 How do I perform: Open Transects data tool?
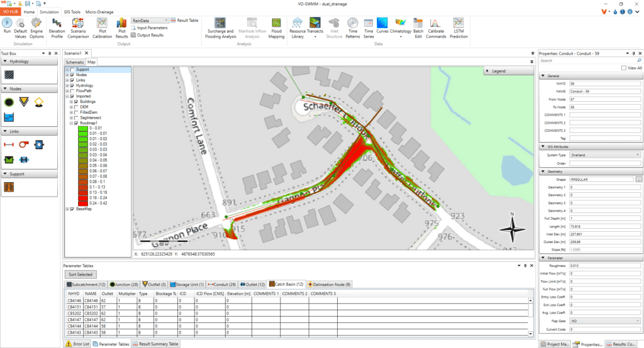(315, 27)
